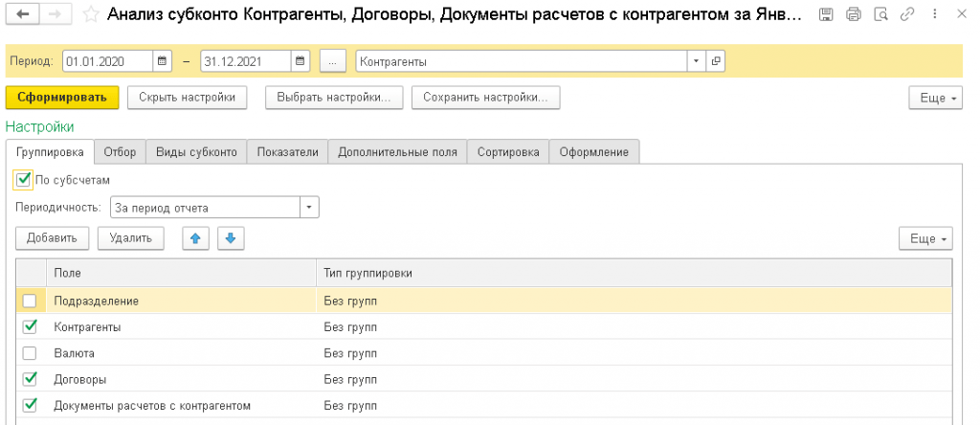Move selected field down with blue arrow
Image resolution: width=980 pixels, height=425 pixels.
point(231,238)
